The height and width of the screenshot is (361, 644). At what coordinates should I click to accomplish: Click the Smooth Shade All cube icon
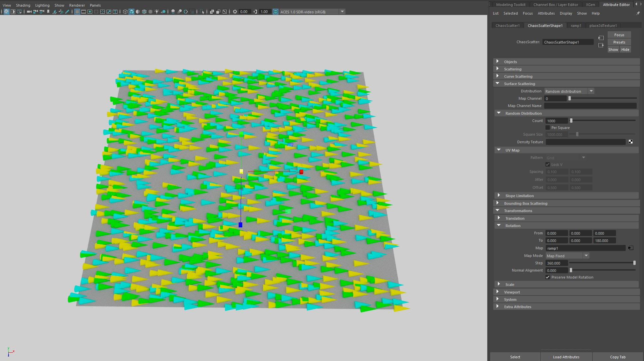click(x=131, y=12)
